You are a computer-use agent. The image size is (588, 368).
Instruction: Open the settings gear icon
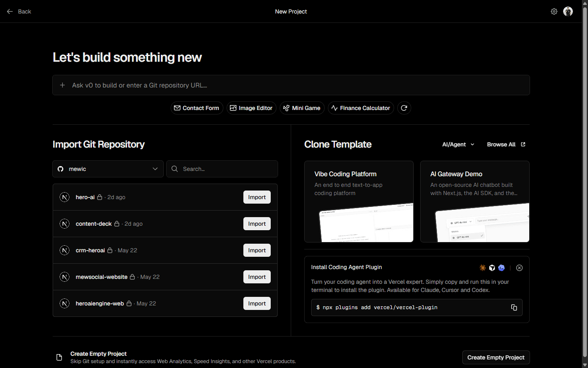554,11
